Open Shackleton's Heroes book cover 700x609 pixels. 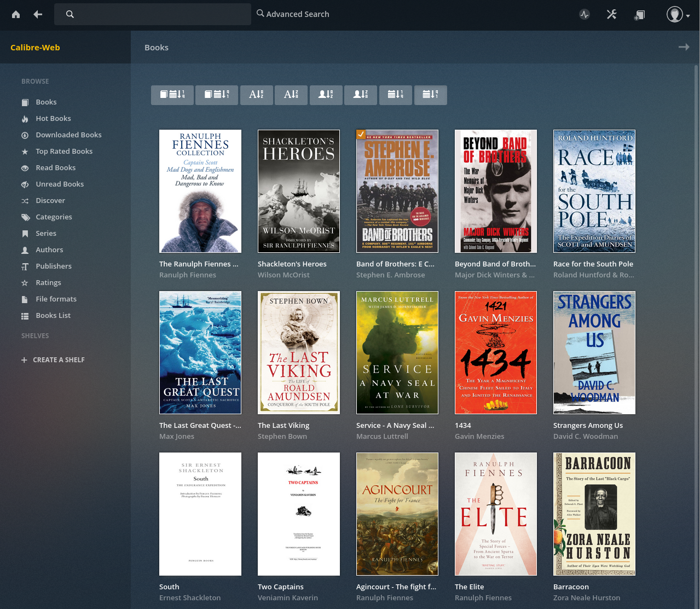[299, 191]
